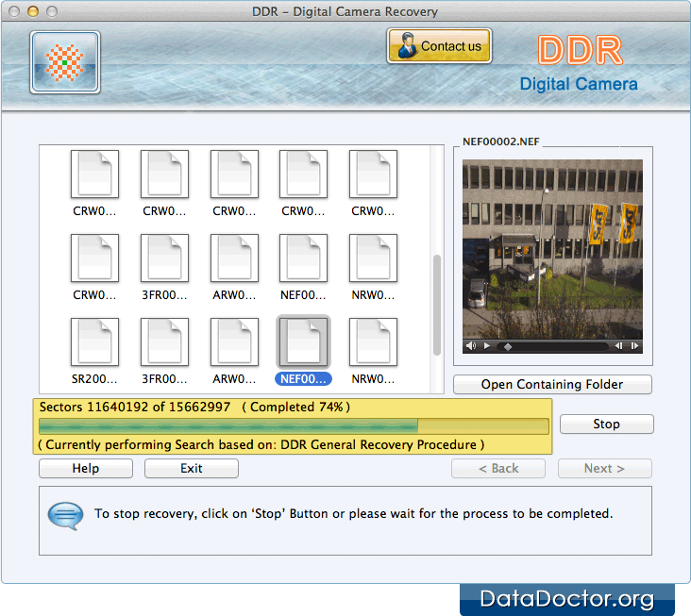Select the unselected NEF00 file icon
Viewport: 691px width, 616px height.
tap(303, 258)
